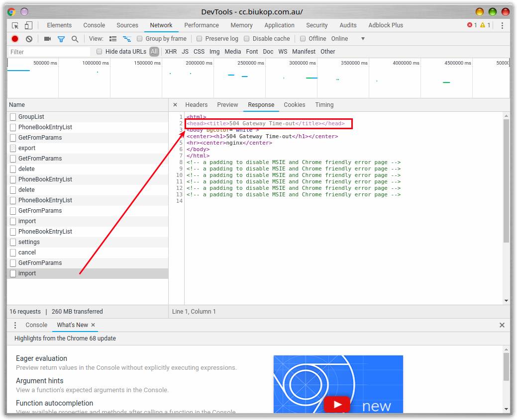Click the record network log button
517x420 pixels.
(15, 39)
